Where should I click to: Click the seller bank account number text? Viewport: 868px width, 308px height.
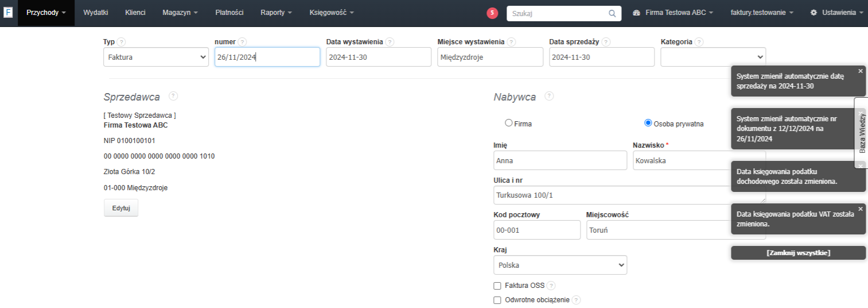point(159,156)
